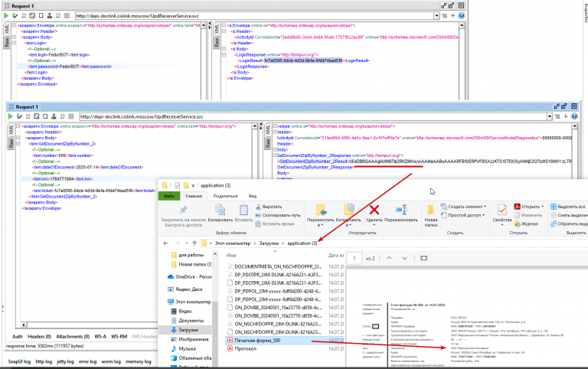Go to next page in PDF preview
The width and height of the screenshot is (588, 369).
(x=404, y=258)
